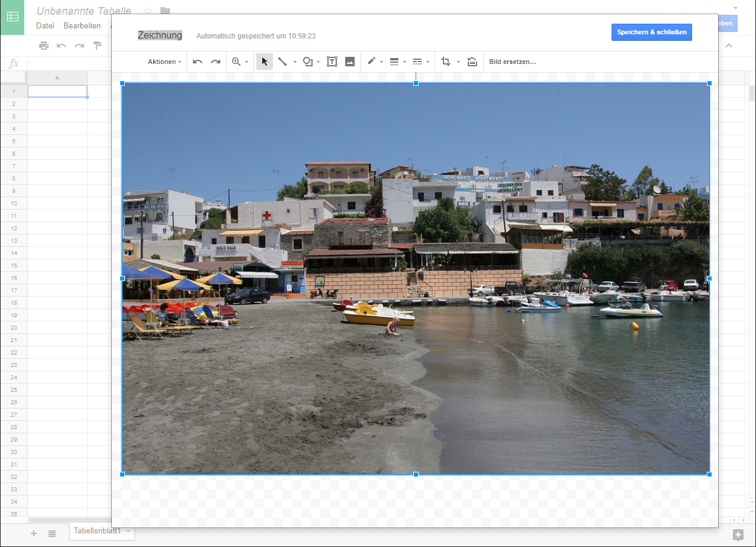
Task: Click the insert image icon
Action: point(350,62)
